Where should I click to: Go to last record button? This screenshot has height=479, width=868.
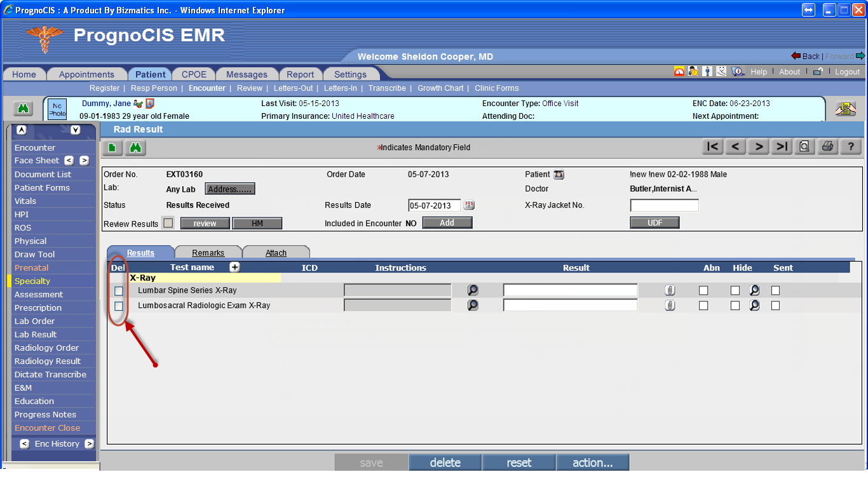point(782,147)
